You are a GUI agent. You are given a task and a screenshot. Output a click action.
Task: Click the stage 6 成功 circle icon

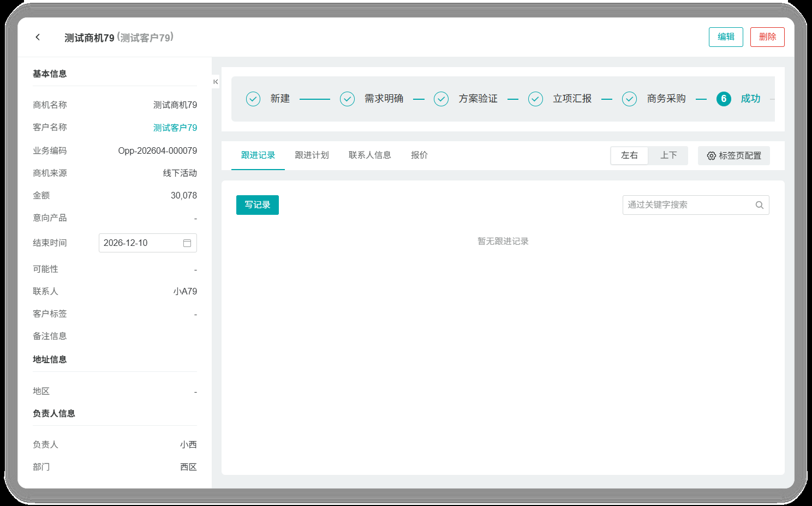pos(724,99)
